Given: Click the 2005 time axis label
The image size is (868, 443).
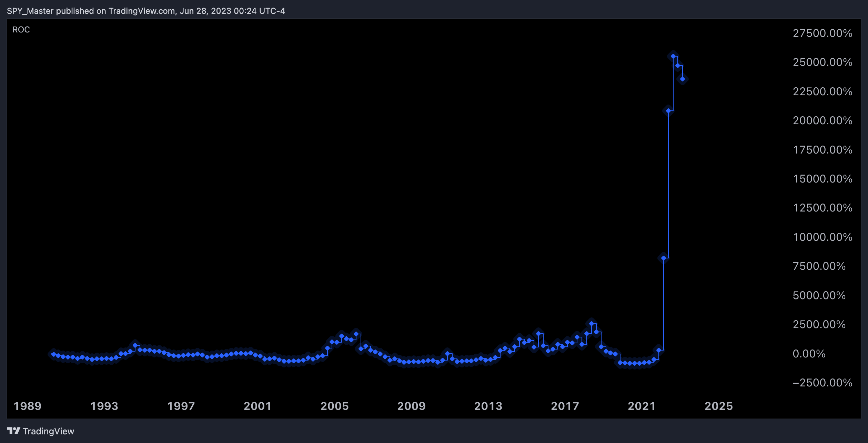Looking at the screenshot, I should (x=334, y=406).
